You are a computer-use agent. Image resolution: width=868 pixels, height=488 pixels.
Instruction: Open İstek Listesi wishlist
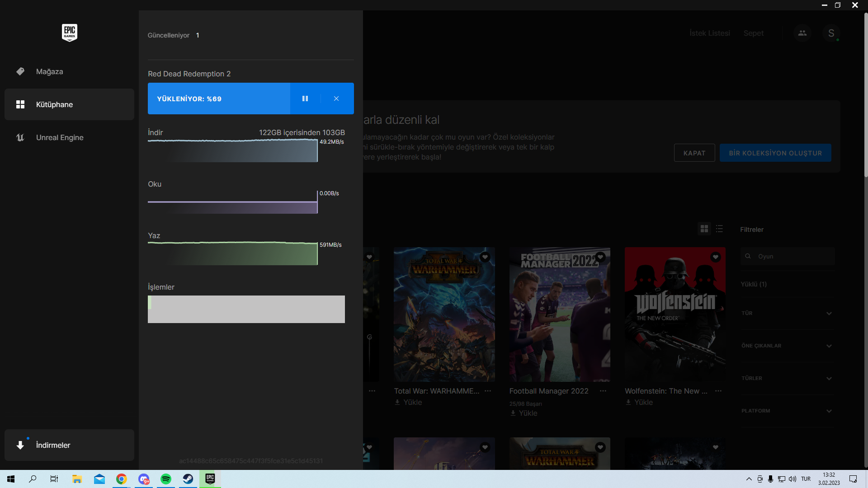(x=710, y=33)
